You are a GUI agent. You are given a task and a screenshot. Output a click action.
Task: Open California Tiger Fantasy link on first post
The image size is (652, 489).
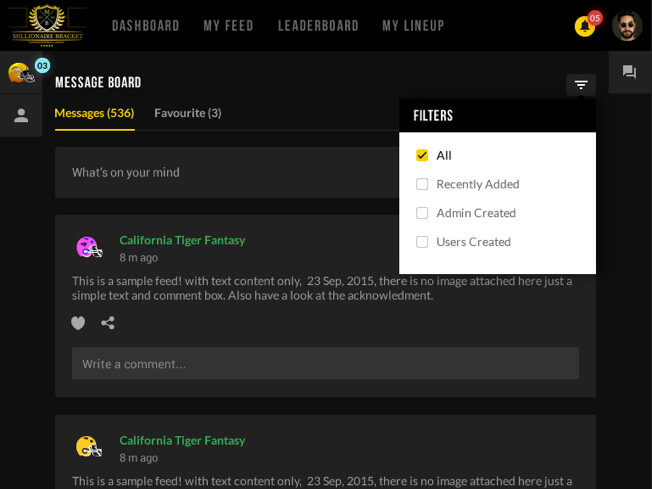click(182, 240)
